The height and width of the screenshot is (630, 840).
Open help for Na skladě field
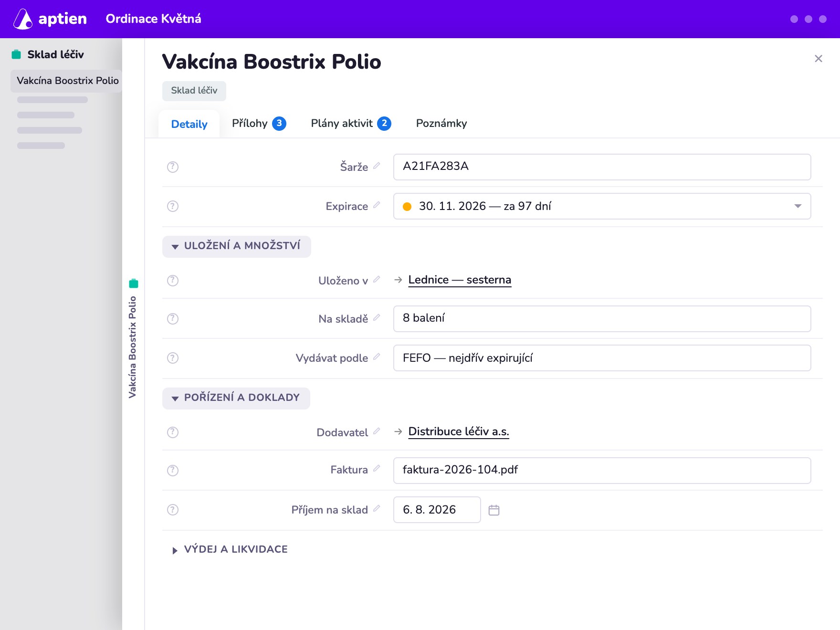(x=173, y=319)
